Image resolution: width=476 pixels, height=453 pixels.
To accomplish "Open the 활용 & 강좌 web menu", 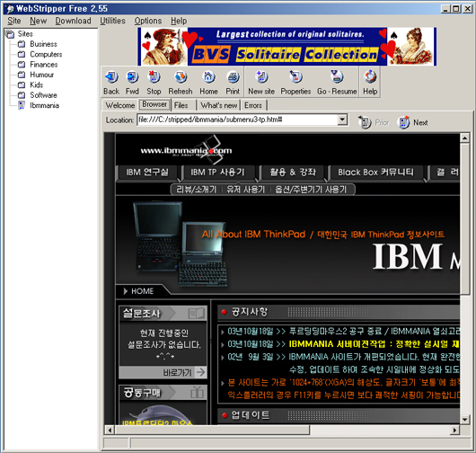I will (x=293, y=173).
